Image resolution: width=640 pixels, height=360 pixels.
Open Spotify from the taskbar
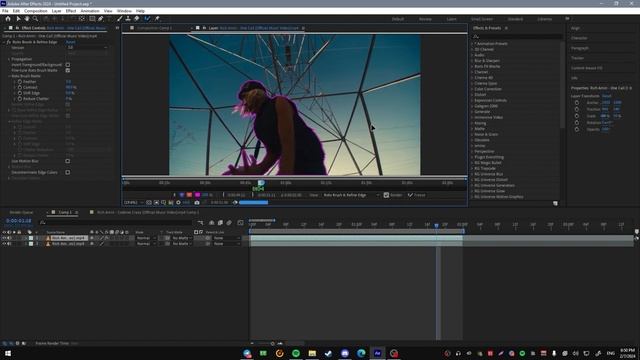tap(296, 353)
